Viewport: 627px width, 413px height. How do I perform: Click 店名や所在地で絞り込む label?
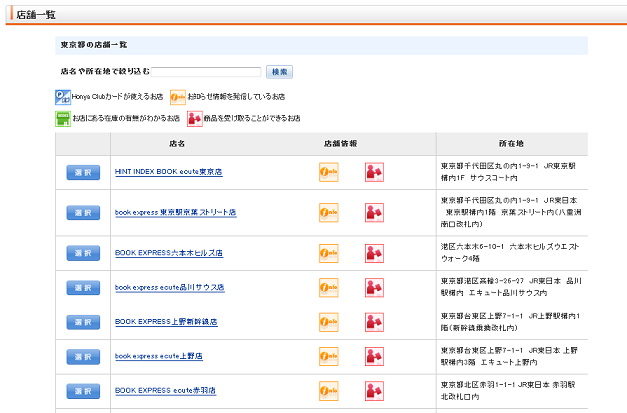pyautogui.click(x=105, y=72)
